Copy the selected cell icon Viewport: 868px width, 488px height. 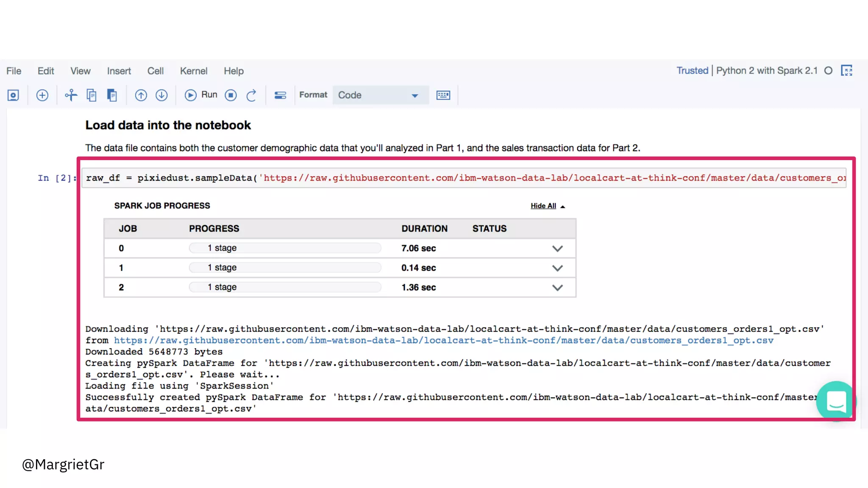[92, 95]
